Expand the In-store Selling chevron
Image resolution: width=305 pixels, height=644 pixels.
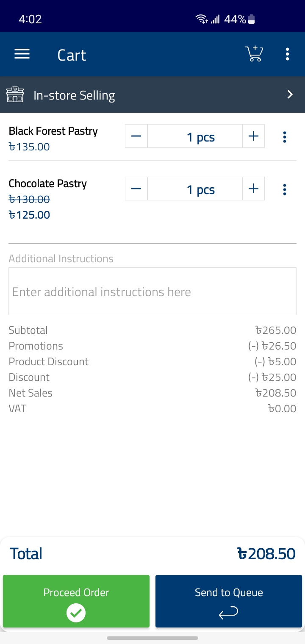coord(290,94)
